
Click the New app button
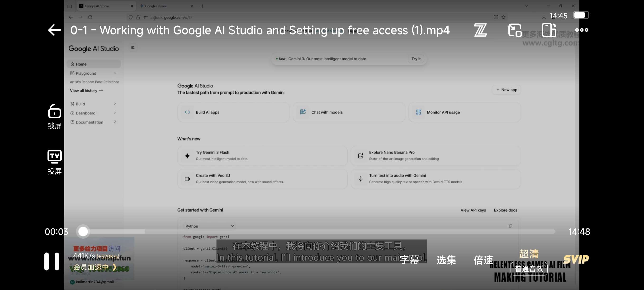tap(507, 90)
